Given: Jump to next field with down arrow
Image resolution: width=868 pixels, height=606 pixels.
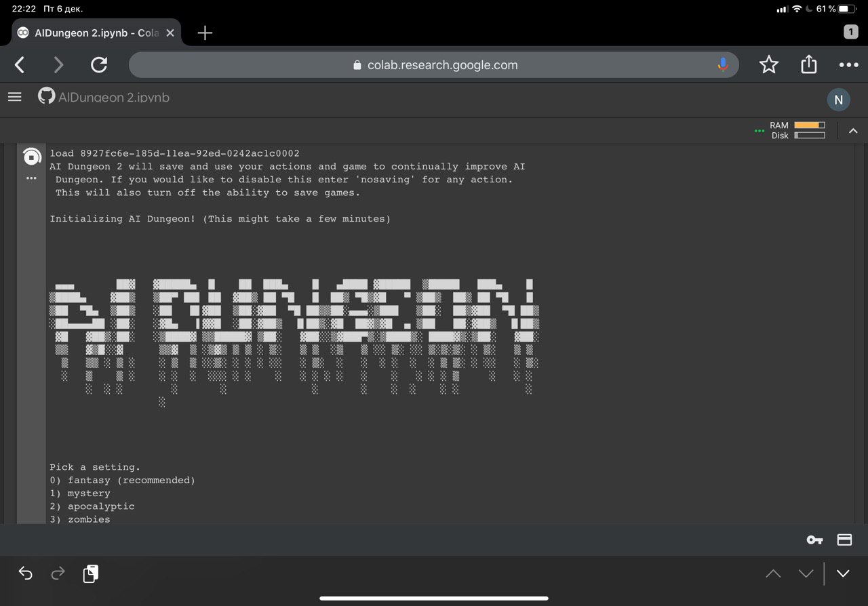Looking at the screenshot, I should click(x=806, y=573).
